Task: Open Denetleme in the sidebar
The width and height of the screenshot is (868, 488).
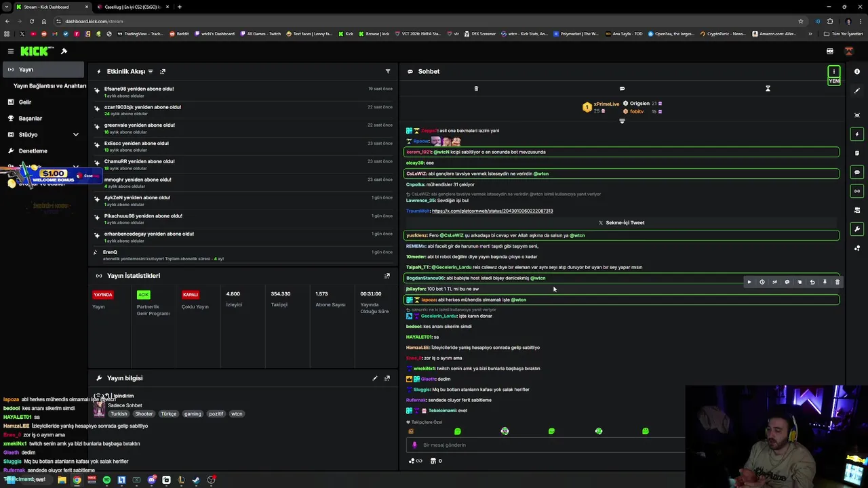Action: tap(33, 150)
